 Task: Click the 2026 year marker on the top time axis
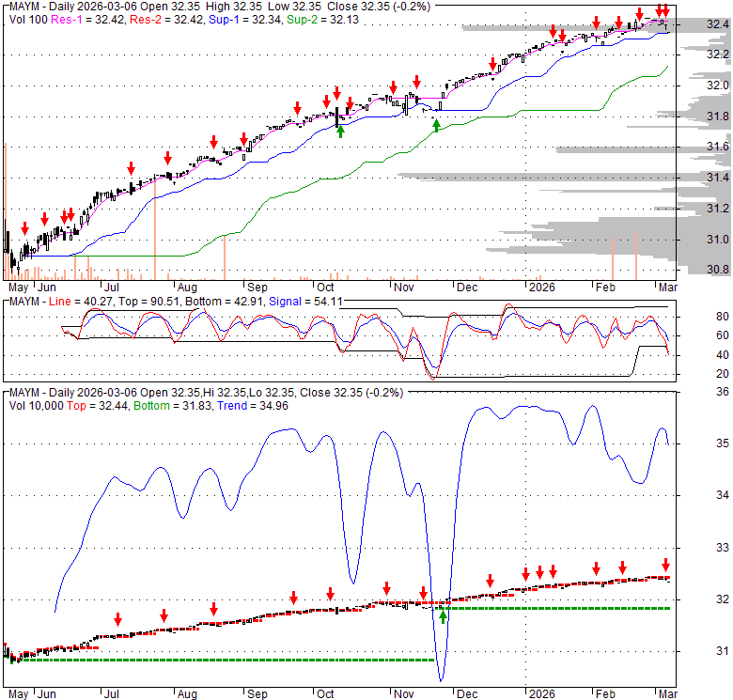540,287
